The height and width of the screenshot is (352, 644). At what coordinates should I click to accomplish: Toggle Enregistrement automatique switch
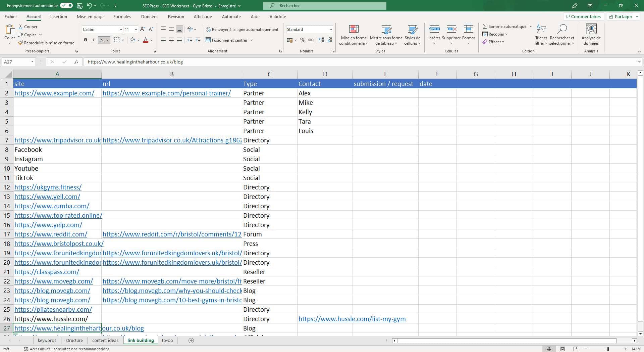point(66,6)
